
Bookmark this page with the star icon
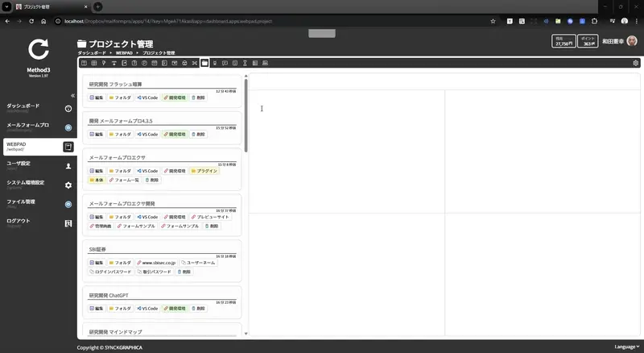[x=492, y=21]
